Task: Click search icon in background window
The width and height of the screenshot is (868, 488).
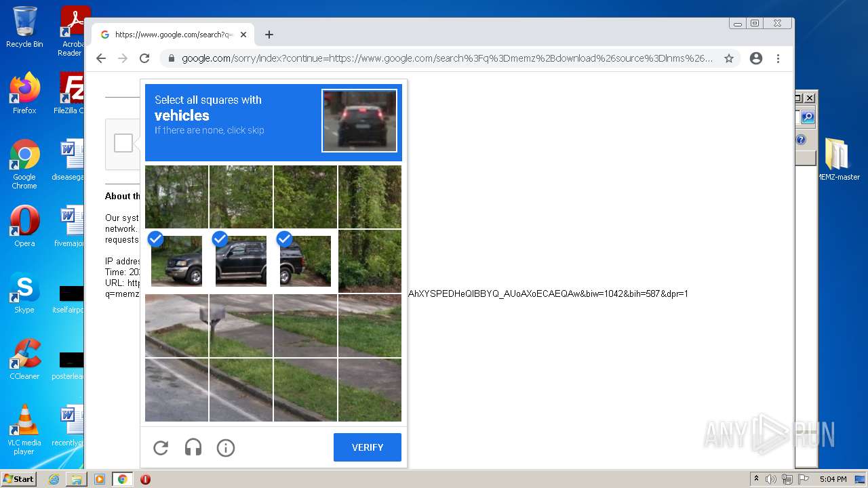Action: pos(807,117)
